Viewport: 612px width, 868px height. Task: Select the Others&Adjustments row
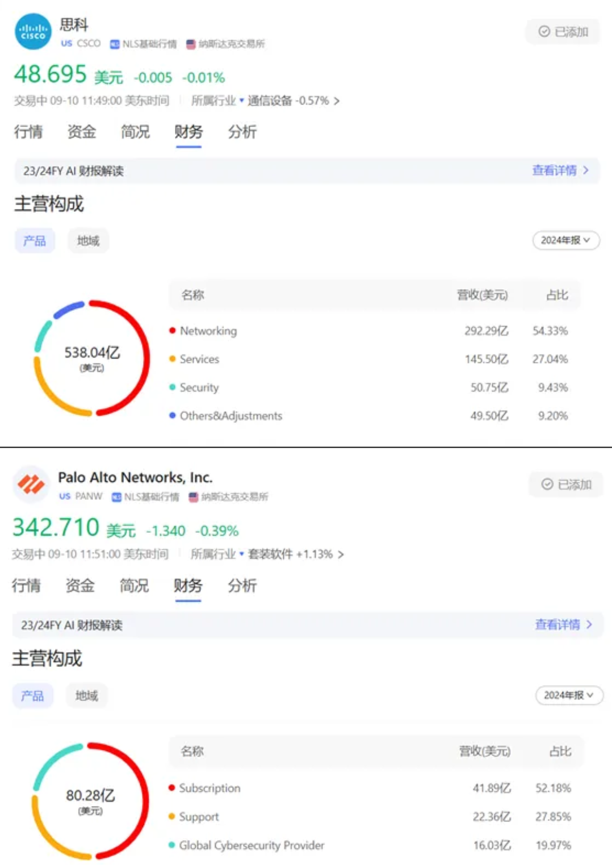[375, 416]
